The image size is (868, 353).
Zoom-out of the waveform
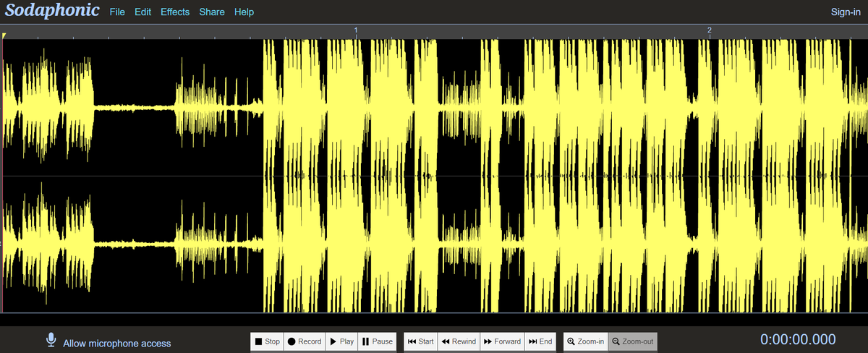[633, 341]
